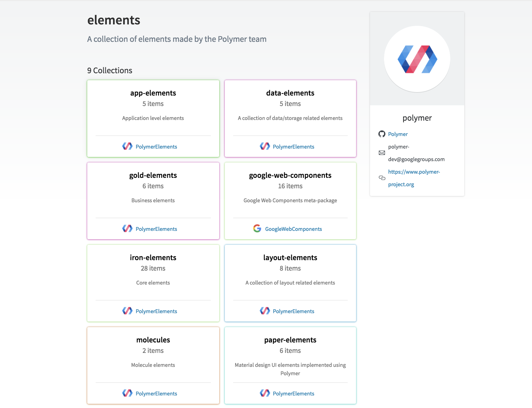532x408 pixels.
Task: Follow PolymerElements link in paper-elements card
Action: (294, 394)
